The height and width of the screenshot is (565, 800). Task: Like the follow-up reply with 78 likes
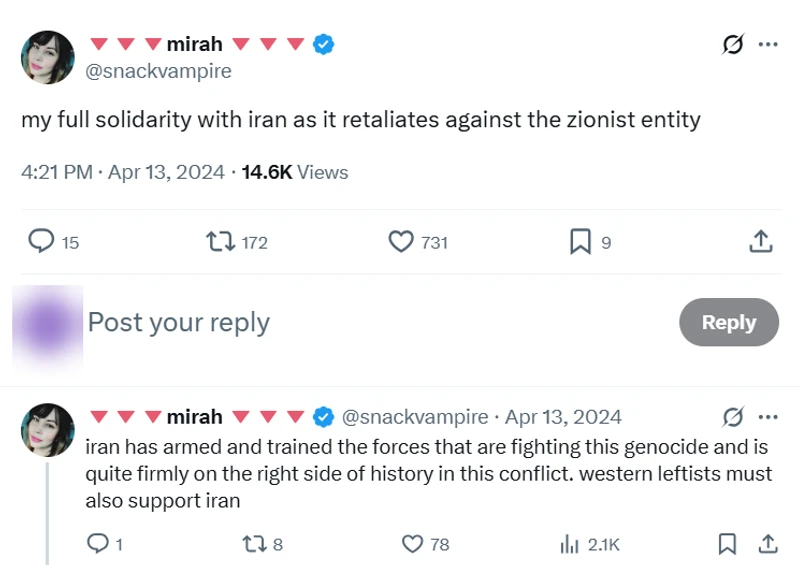[x=413, y=544]
